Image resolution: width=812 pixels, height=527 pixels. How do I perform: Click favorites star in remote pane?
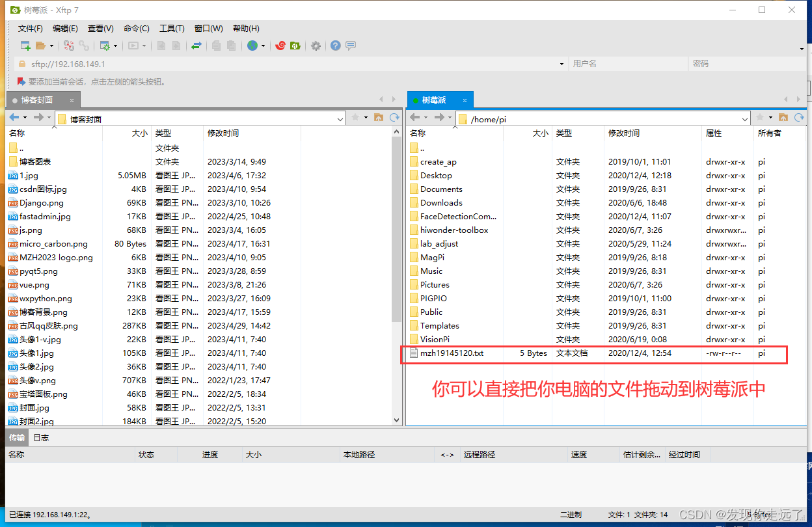point(760,117)
